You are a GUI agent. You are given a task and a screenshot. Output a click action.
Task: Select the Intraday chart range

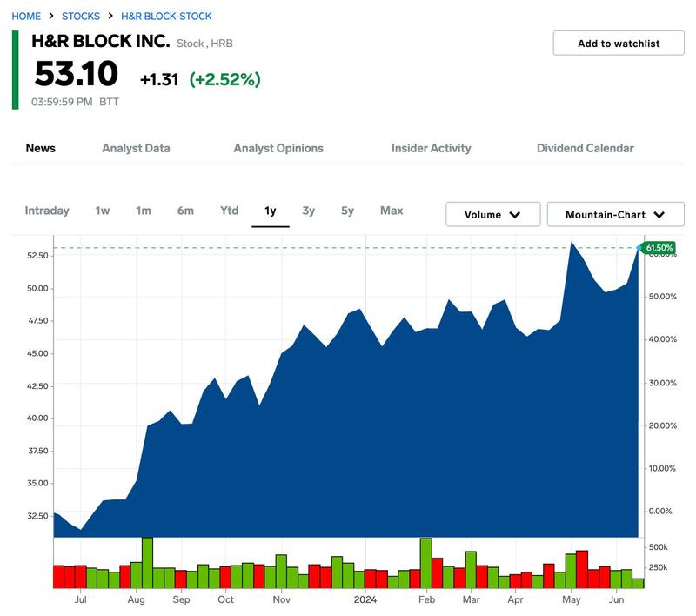point(47,211)
